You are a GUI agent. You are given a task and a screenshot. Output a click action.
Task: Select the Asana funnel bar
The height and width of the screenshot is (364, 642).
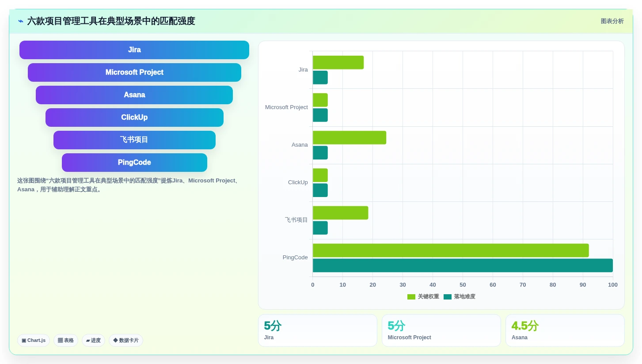(x=134, y=95)
